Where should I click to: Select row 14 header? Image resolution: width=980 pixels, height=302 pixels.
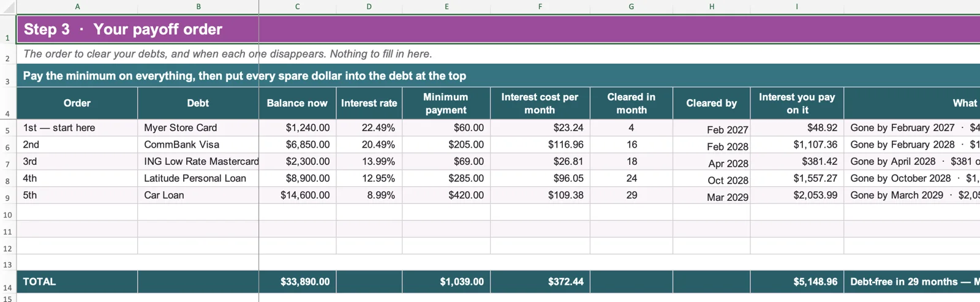click(x=8, y=282)
